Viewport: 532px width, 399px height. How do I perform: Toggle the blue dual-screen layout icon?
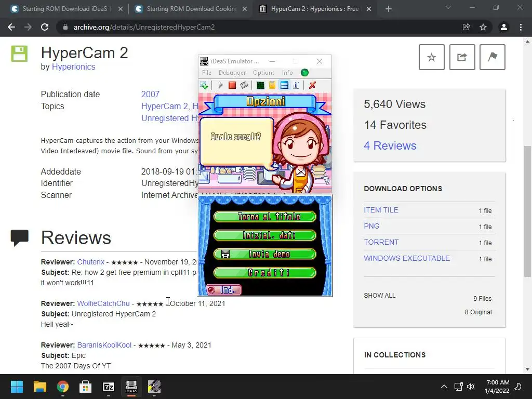pyautogui.click(x=284, y=85)
